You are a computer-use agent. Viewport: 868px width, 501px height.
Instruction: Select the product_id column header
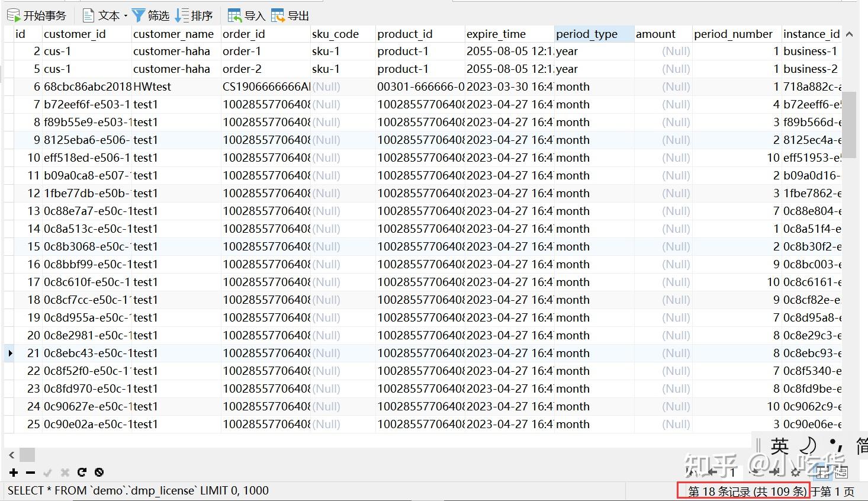(x=420, y=34)
